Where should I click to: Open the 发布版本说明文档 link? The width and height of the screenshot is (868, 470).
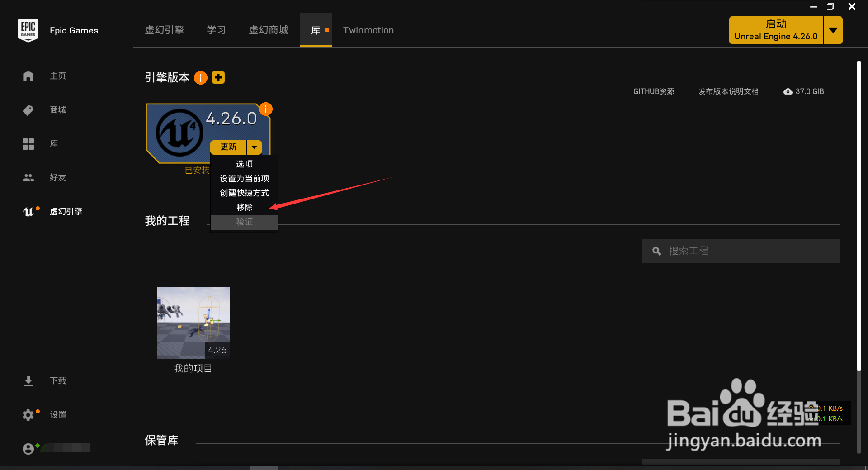point(728,91)
